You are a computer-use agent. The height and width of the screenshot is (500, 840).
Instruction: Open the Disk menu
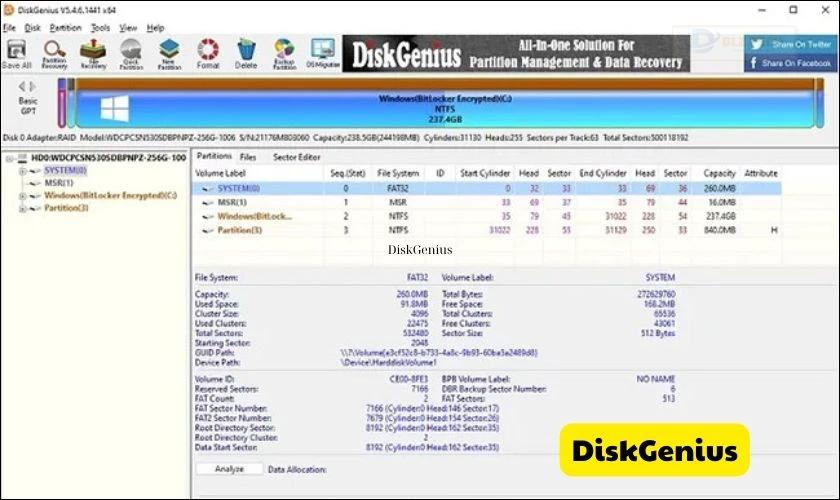(x=32, y=28)
